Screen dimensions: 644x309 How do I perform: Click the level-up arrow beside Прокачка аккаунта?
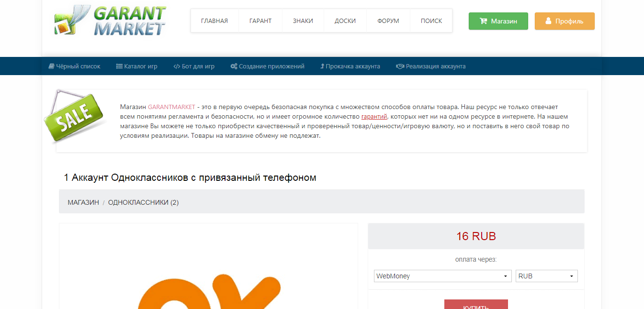click(322, 66)
